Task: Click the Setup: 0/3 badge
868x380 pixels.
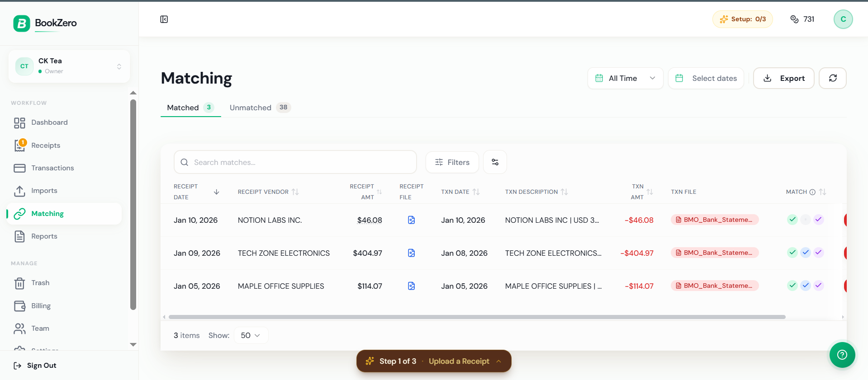Action: point(742,19)
